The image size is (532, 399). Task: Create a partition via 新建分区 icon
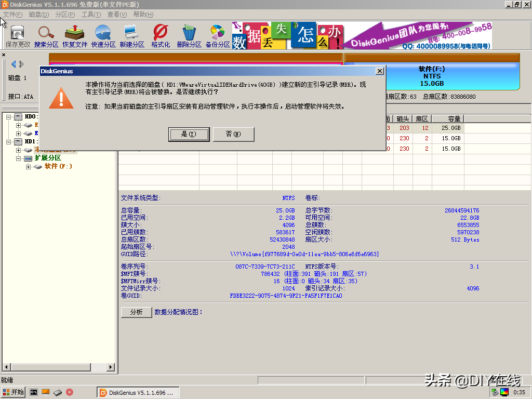click(x=131, y=35)
